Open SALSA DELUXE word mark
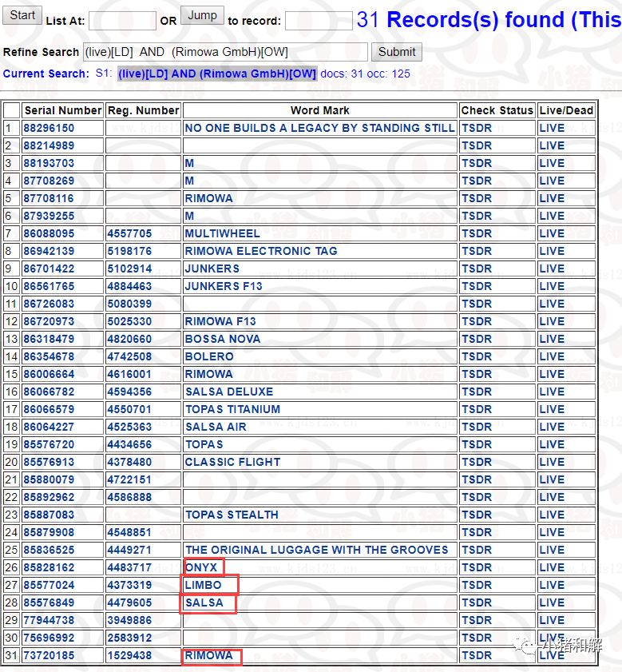 229,392
